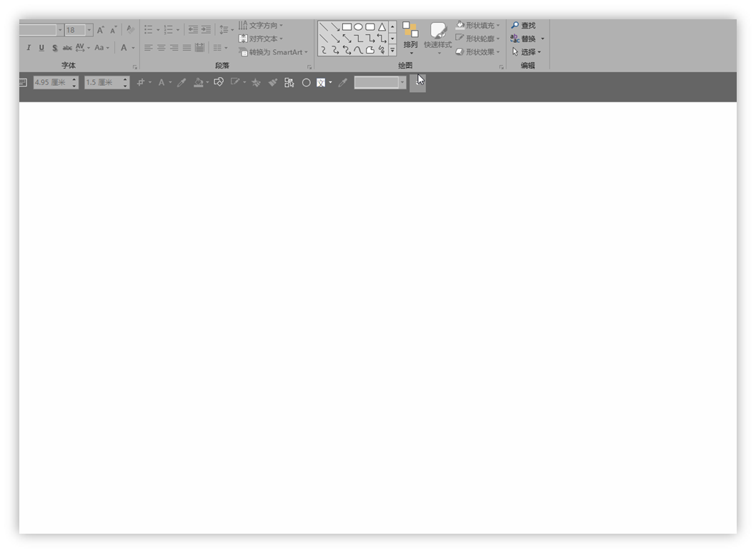Image resolution: width=756 pixels, height=553 pixels.
Task: Open font name dropdown arrow
Action: 60,30
